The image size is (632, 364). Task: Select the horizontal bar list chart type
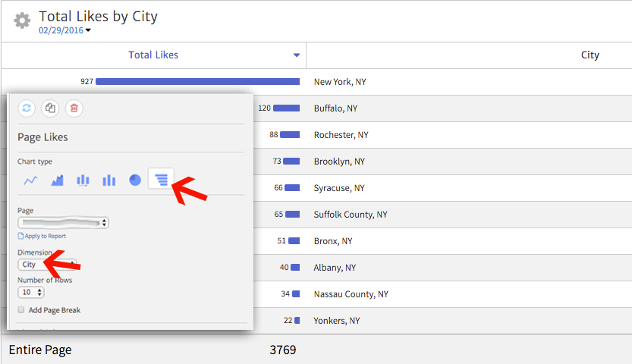click(161, 180)
